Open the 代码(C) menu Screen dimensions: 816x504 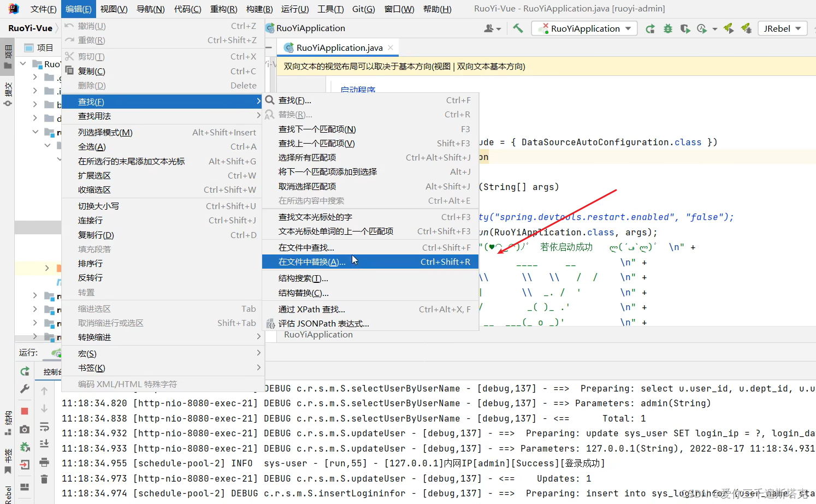click(187, 9)
